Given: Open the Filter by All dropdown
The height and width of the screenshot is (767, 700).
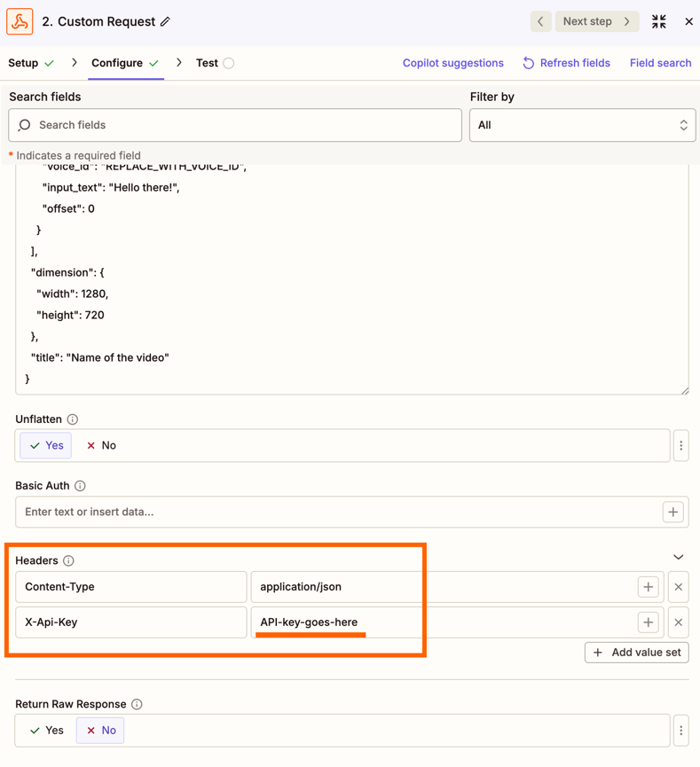Looking at the screenshot, I should coord(582,125).
